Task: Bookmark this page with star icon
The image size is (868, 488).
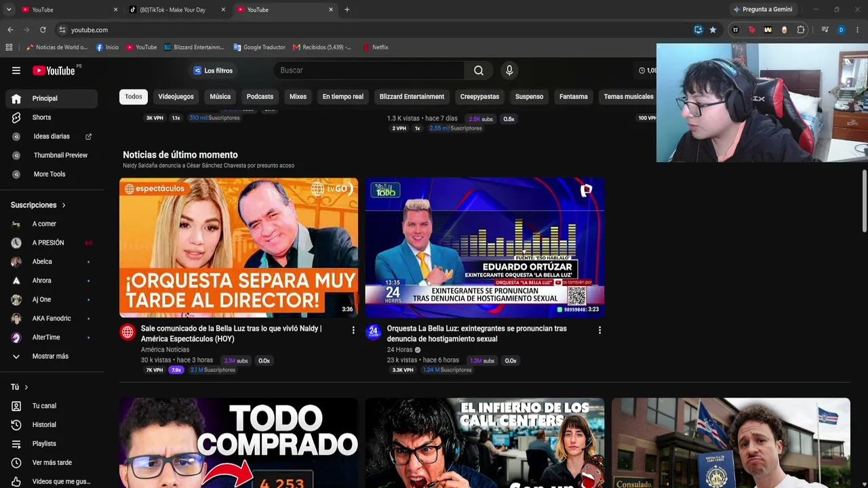Action: (713, 30)
